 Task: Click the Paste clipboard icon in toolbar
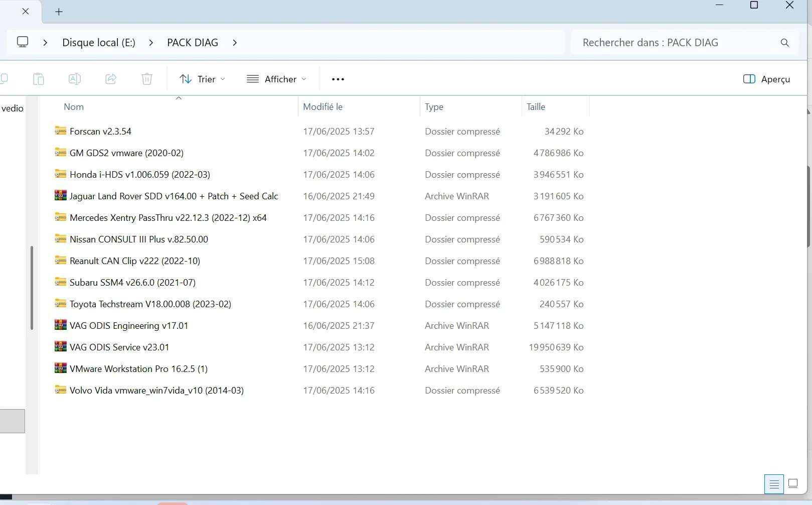(x=39, y=79)
